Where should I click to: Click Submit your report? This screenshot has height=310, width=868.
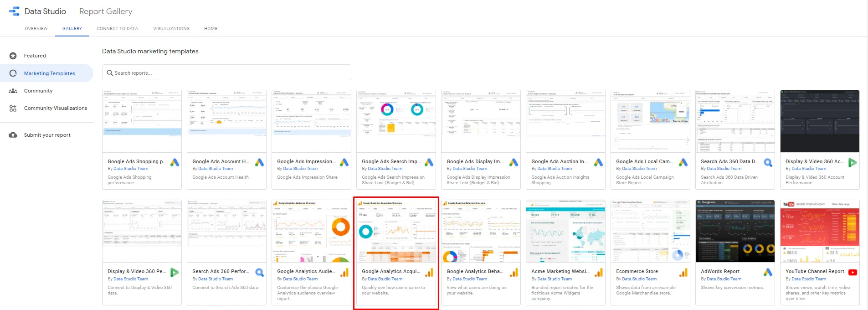coord(46,135)
